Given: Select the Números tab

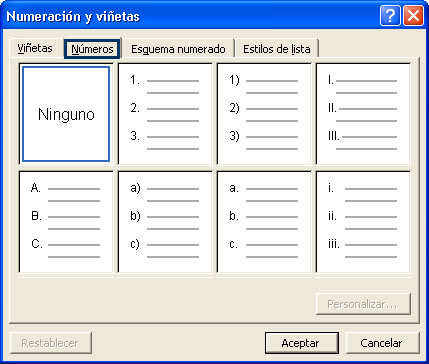Looking at the screenshot, I should (x=92, y=49).
